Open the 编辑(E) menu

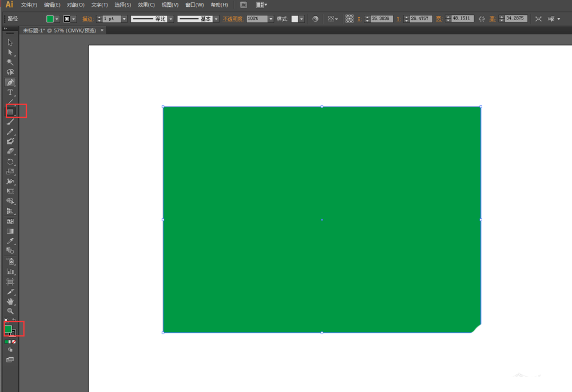[52, 5]
